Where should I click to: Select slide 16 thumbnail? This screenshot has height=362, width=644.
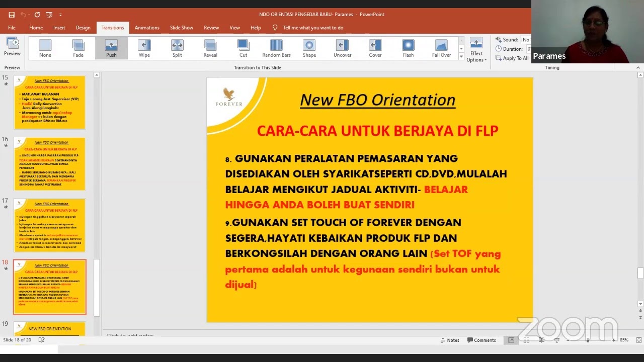point(49,164)
